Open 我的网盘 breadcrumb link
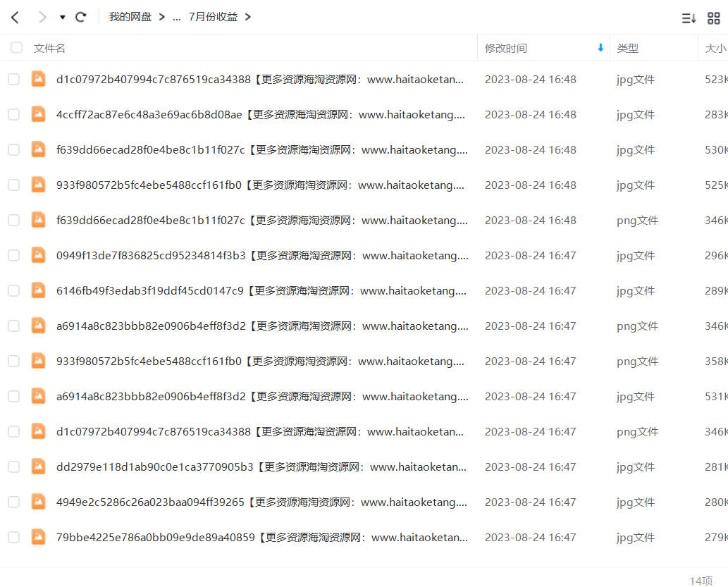 (x=130, y=17)
